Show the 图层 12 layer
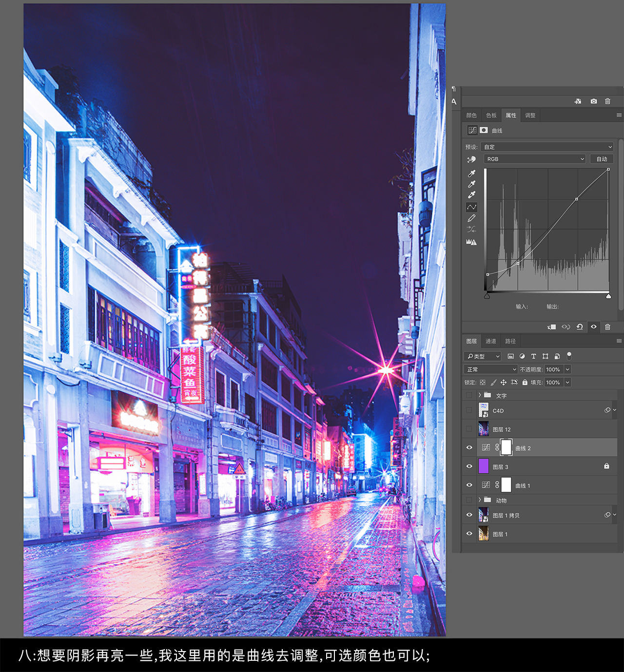This screenshot has width=624, height=672. (x=469, y=429)
